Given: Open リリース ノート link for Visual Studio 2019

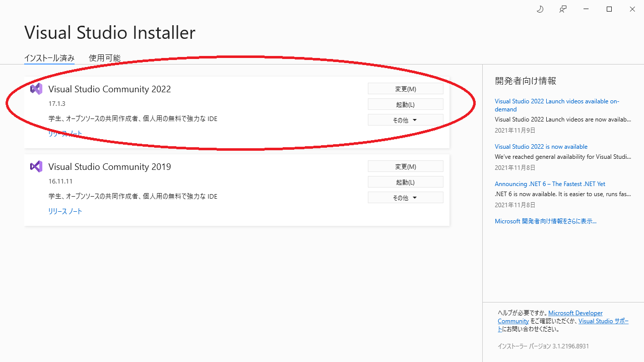Looking at the screenshot, I should coord(65,211).
